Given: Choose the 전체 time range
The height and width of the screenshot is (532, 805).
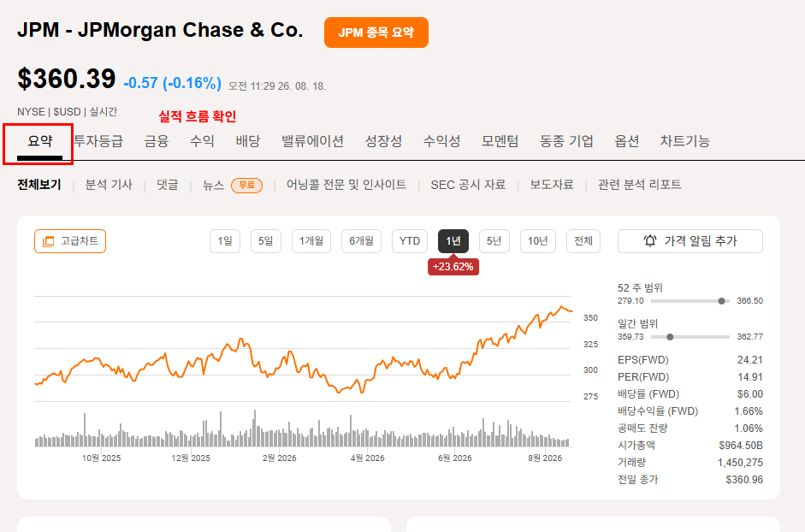Looking at the screenshot, I should 583,241.
